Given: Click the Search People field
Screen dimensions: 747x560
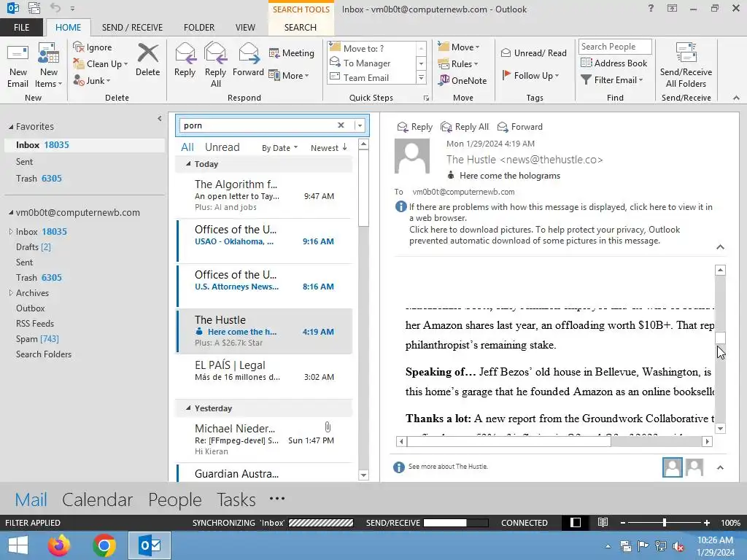Looking at the screenshot, I should [615, 47].
